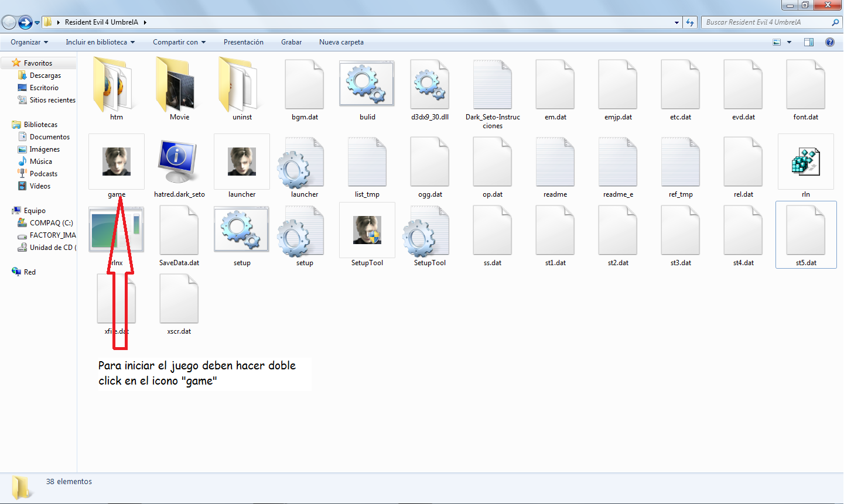Click the back navigation button

point(9,22)
